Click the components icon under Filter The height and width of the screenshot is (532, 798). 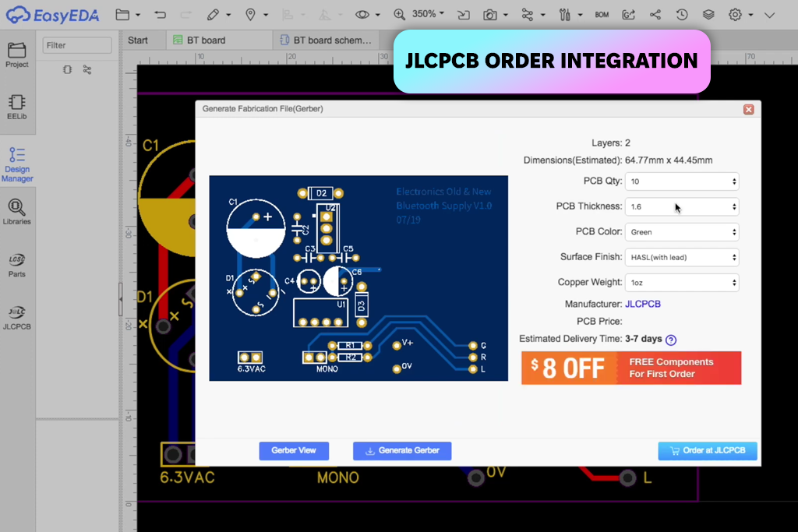coord(67,69)
